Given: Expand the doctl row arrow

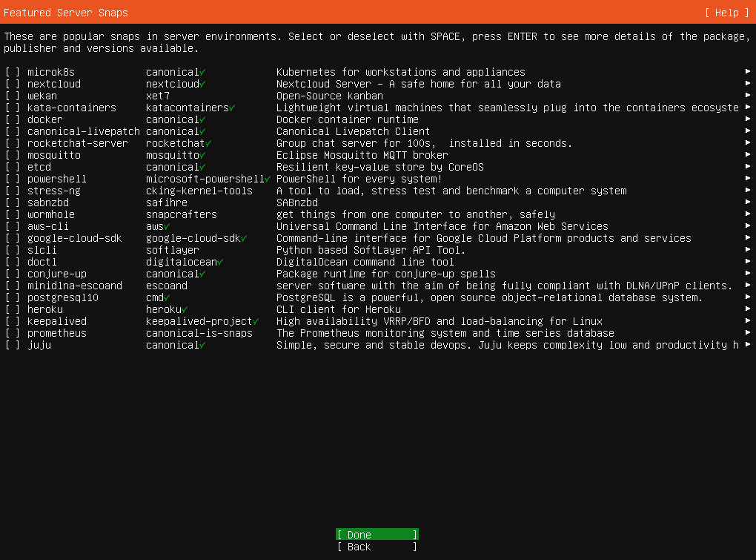Looking at the screenshot, I should click(748, 261).
